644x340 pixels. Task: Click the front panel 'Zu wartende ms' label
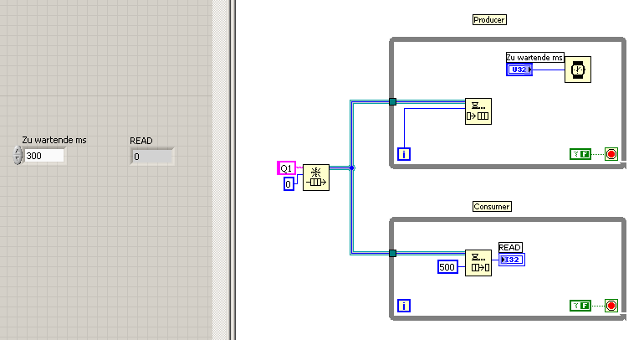pos(54,140)
